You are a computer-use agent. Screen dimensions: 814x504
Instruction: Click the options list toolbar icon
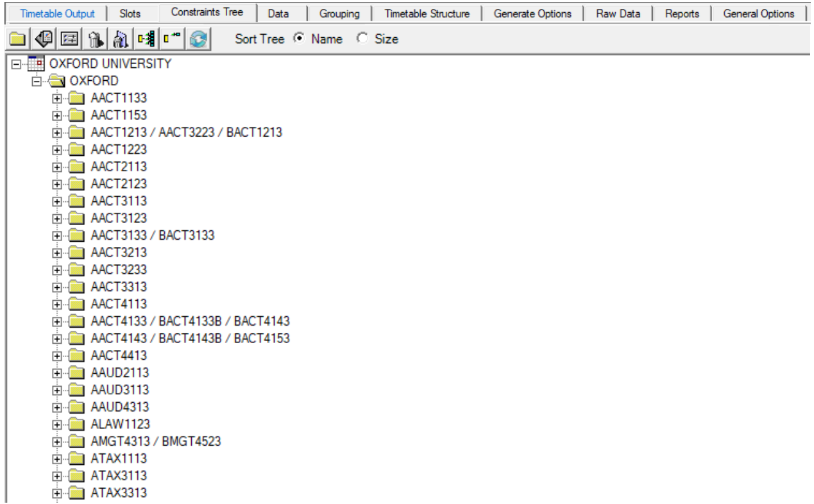[x=67, y=40]
